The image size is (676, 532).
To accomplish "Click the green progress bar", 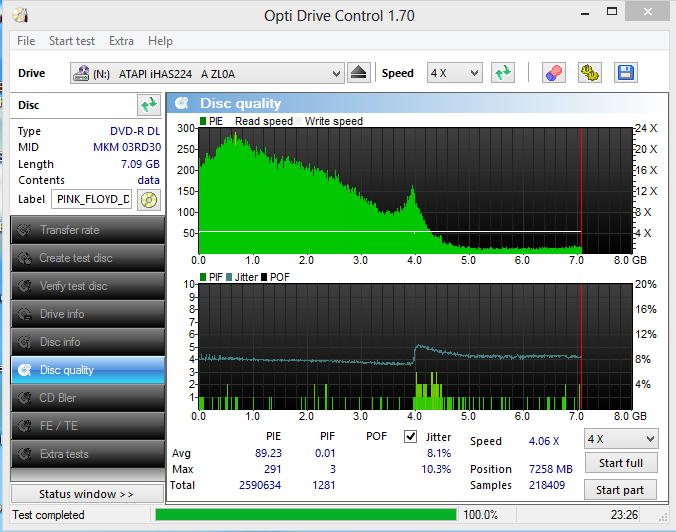I will [306, 515].
